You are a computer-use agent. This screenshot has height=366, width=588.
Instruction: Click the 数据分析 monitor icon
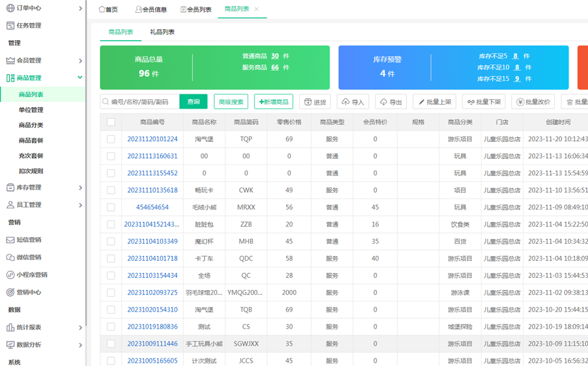click(10, 344)
